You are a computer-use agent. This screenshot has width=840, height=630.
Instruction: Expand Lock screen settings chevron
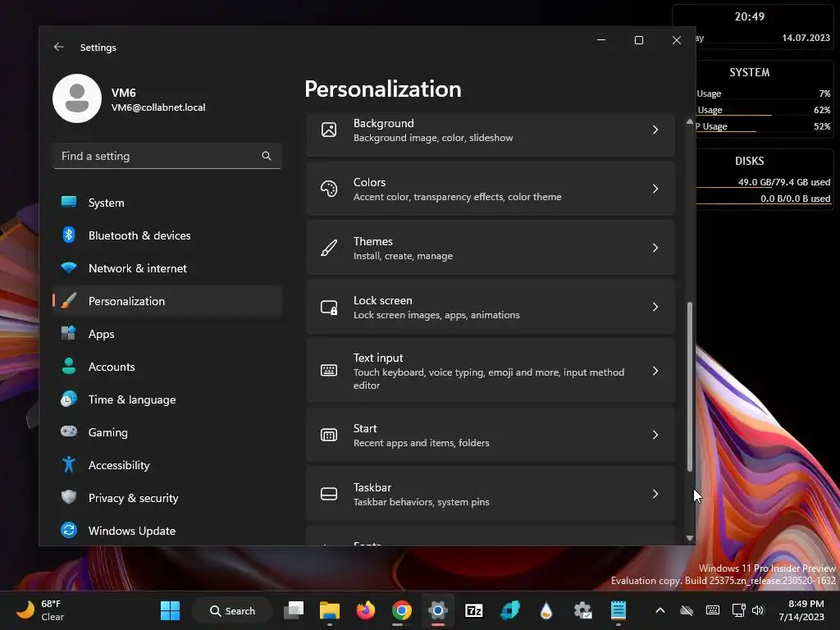click(x=655, y=307)
